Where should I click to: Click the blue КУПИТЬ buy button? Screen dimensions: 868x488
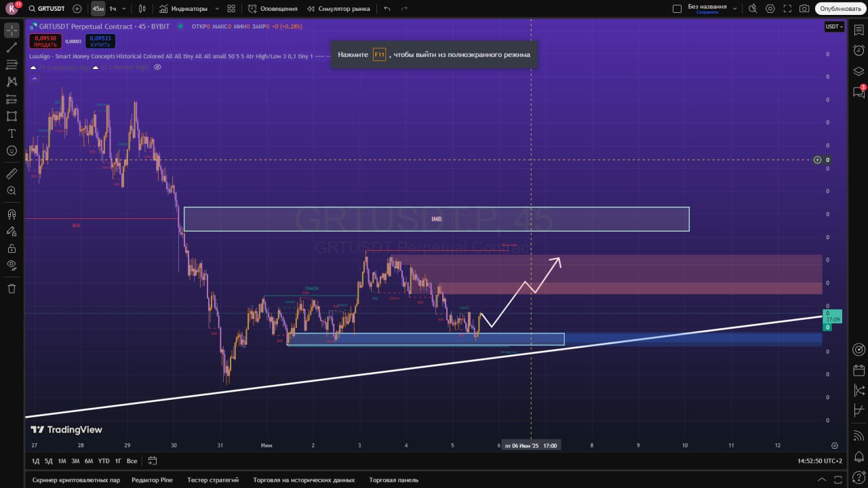click(100, 41)
